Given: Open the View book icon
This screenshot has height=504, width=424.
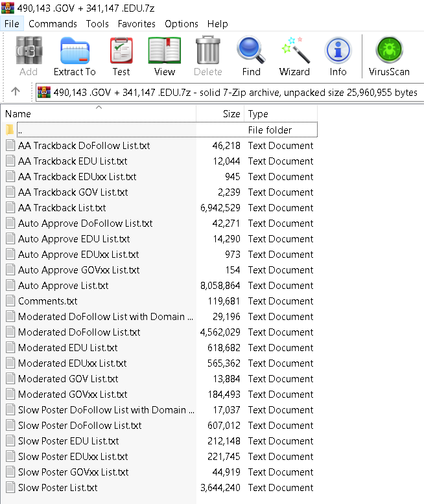Looking at the screenshot, I should click(x=165, y=56).
